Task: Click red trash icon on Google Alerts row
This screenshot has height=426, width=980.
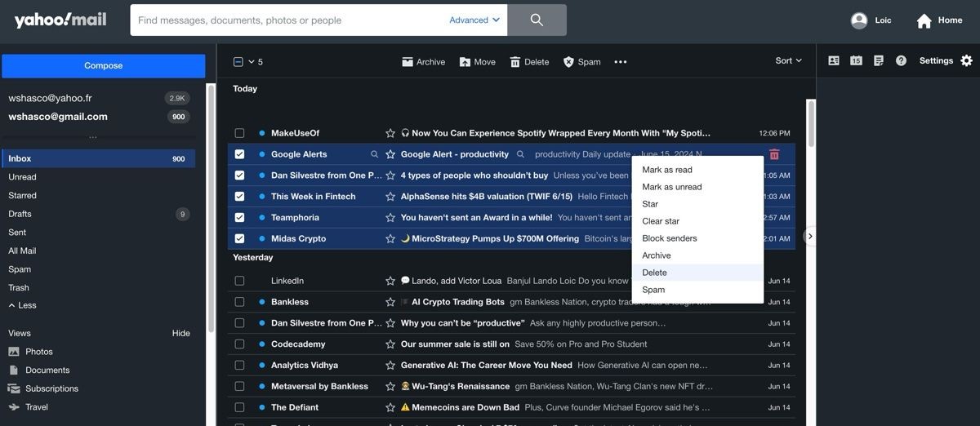Action: [774, 154]
